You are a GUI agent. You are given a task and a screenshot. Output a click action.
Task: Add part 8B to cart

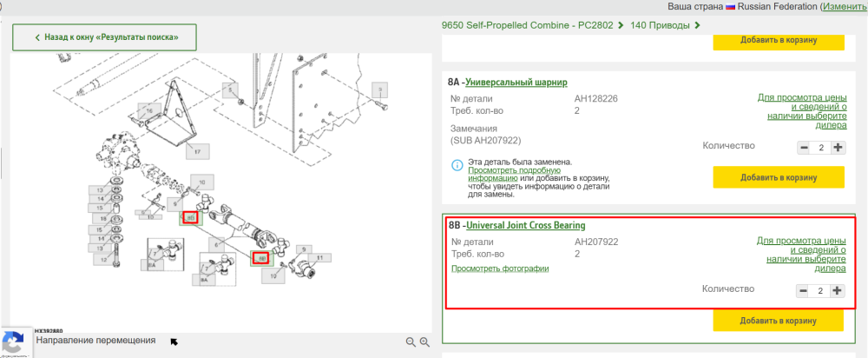pos(778,321)
